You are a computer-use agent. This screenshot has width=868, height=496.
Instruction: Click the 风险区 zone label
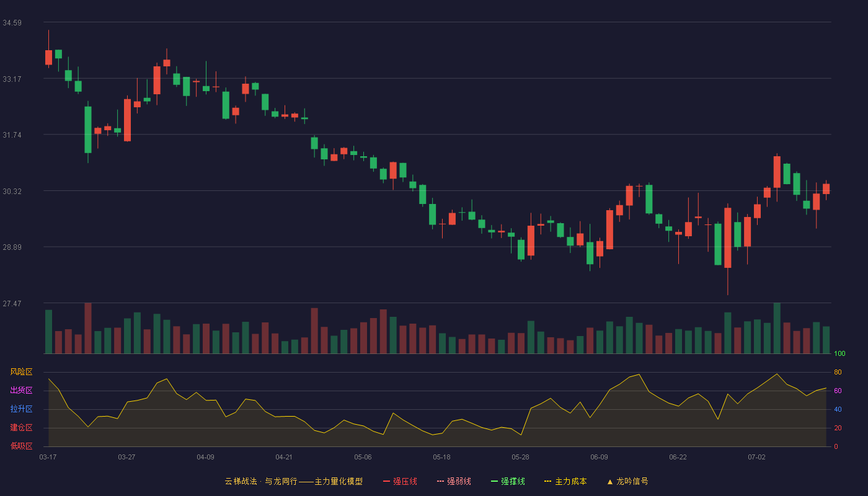[21, 372]
